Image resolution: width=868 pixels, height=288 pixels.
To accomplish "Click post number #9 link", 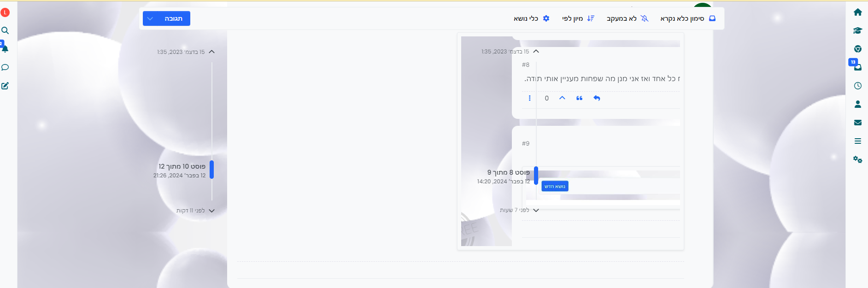I will pos(526,144).
